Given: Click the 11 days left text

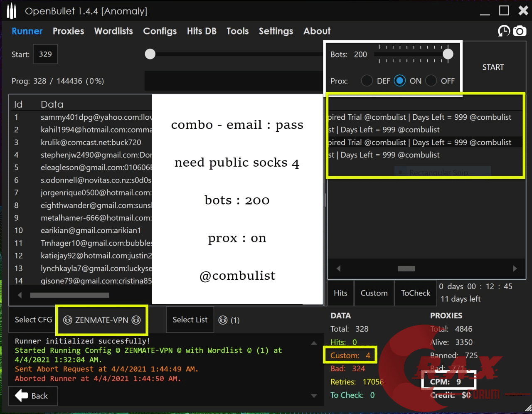Looking at the screenshot, I should (461, 299).
